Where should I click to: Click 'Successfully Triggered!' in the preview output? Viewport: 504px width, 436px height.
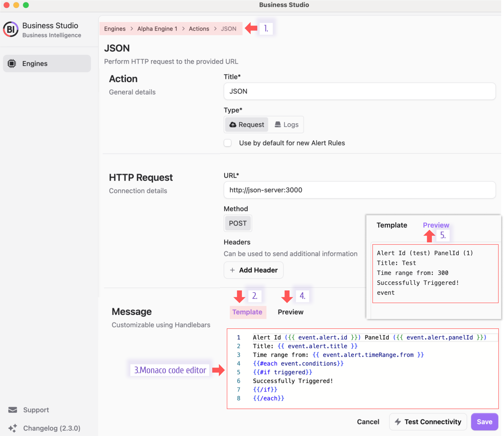[x=418, y=283]
